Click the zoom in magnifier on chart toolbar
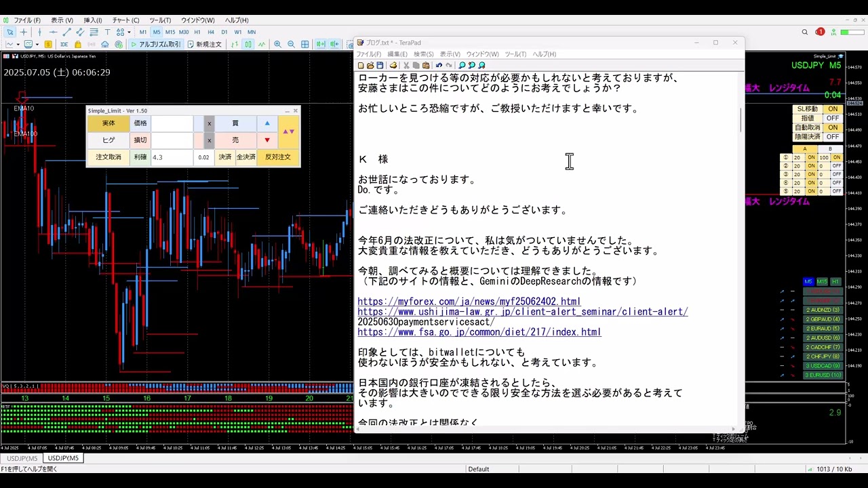The image size is (868, 488). click(277, 44)
